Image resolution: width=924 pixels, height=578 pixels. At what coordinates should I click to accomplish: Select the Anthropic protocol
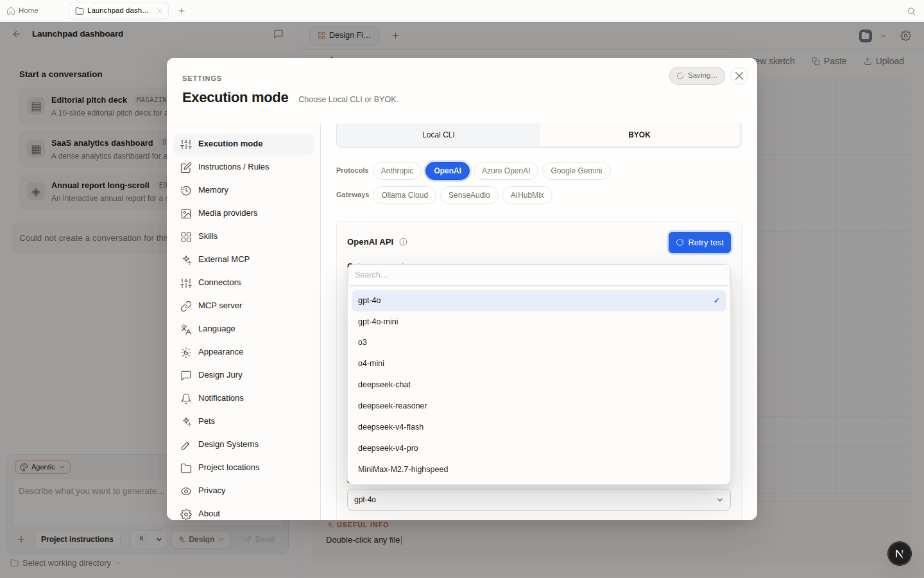397,171
